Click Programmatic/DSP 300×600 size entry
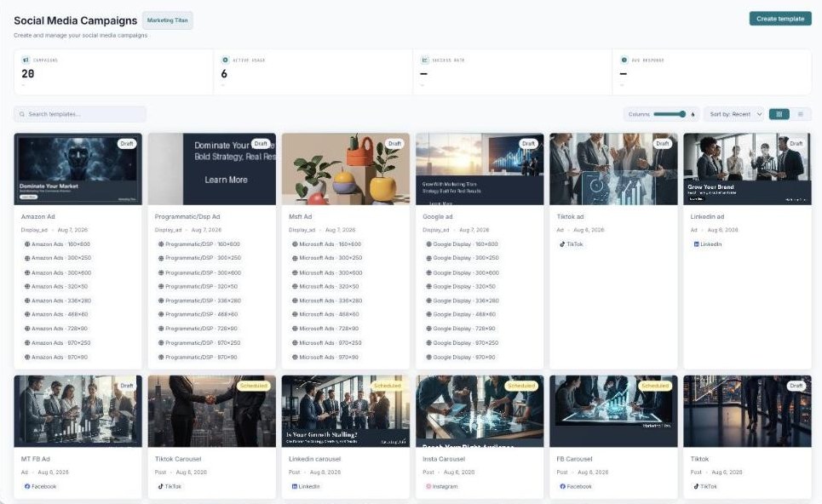 (x=199, y=273)
